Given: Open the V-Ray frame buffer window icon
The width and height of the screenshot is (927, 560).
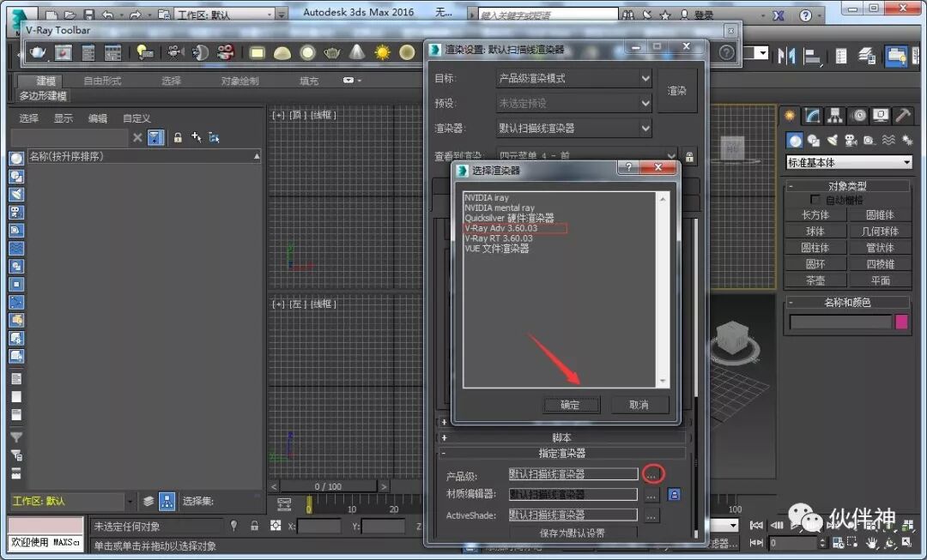Looking at the screenshot, I should 64,52.
